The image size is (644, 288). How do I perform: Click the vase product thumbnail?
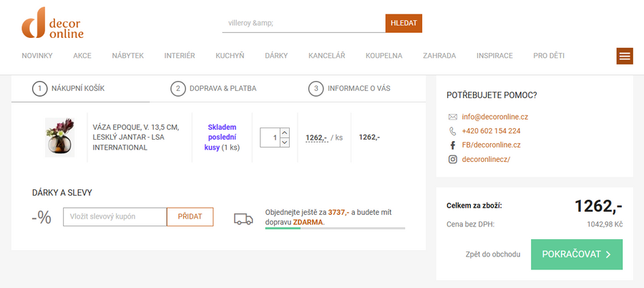tap(60, 137)
